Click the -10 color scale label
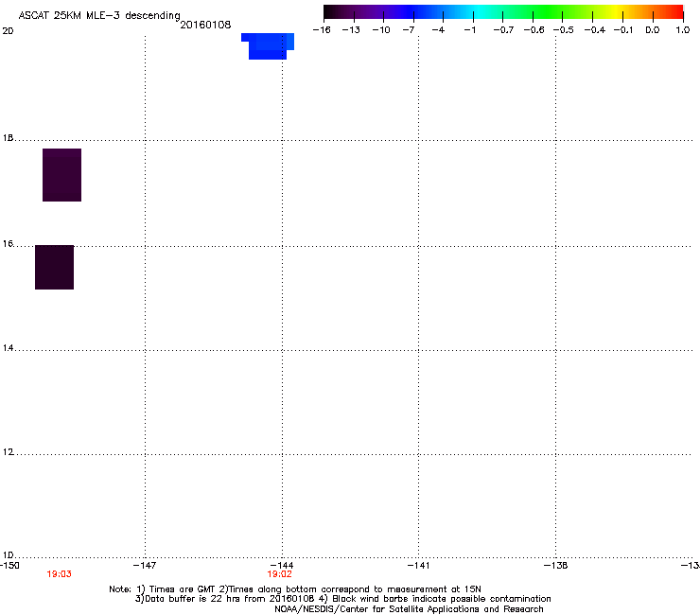Image resolution: width=700 pixels, height=615 pixels. pos(381,30)
